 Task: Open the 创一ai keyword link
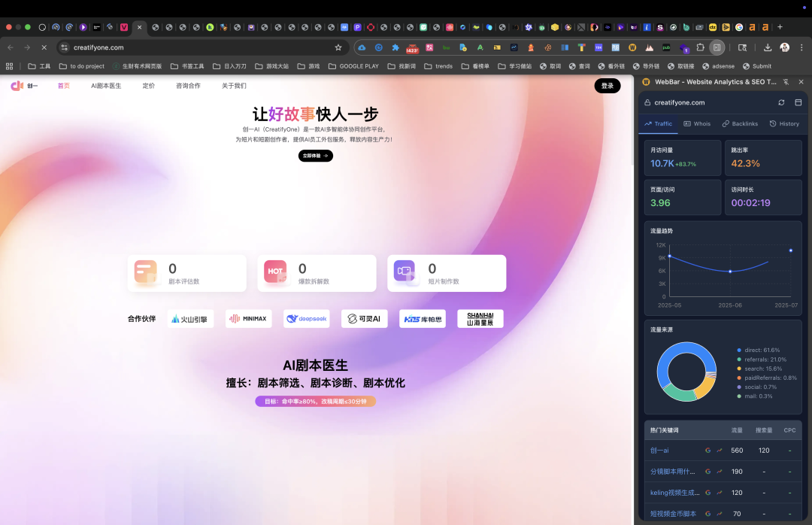pos(659,451)
